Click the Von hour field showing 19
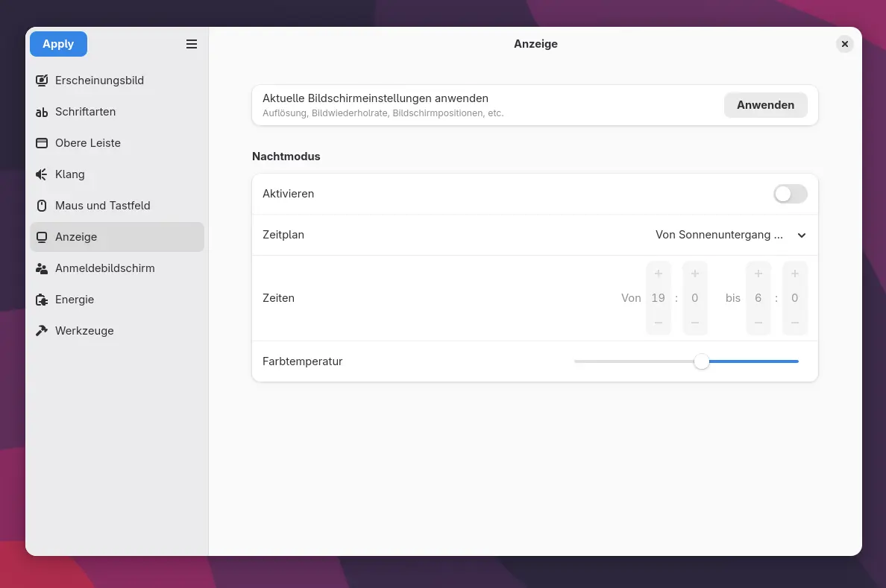Viewport: 886px width, 588px height. tap(658, 298)
